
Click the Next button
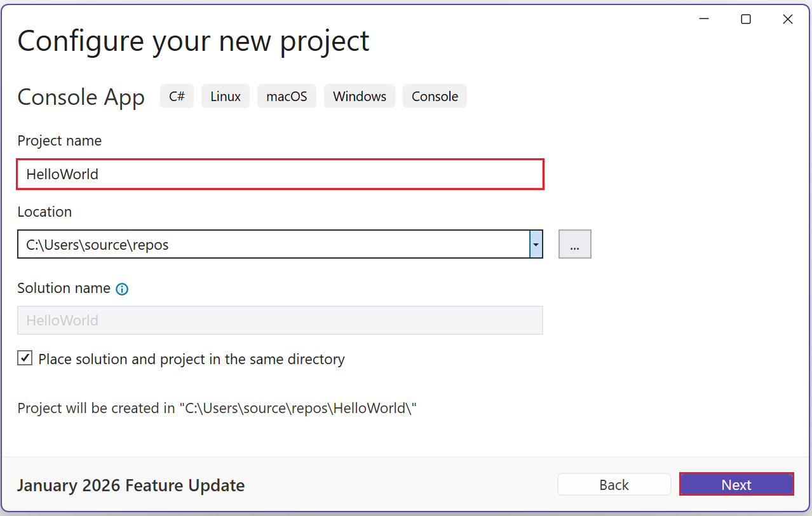click(x=736, y=484)
